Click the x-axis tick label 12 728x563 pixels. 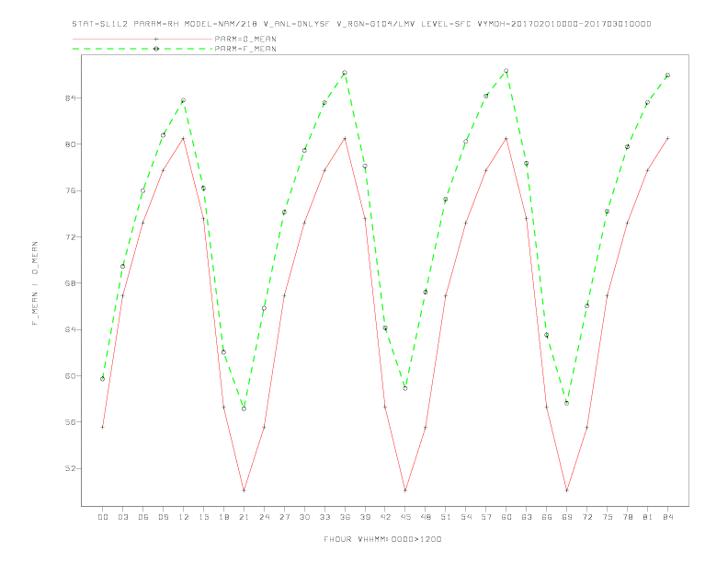click(184, 517)
